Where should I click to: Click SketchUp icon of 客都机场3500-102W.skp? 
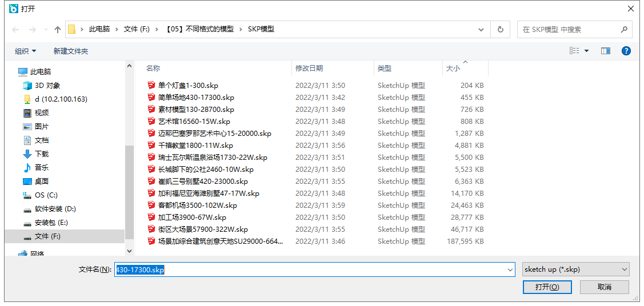pos(151,205)
